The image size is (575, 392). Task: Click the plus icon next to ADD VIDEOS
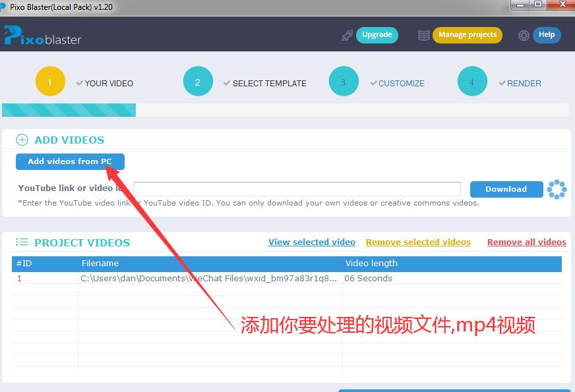pos(22,140)
